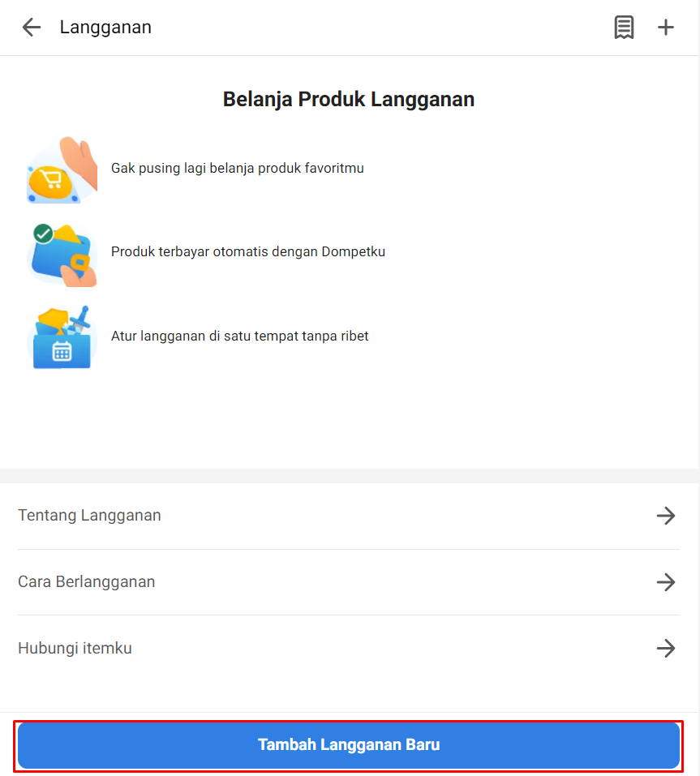Click text Gak pusing lagi belanja produk favoritmu
Image resolution: width=700 pixels, height=776 pixels.
pos(237,169)
